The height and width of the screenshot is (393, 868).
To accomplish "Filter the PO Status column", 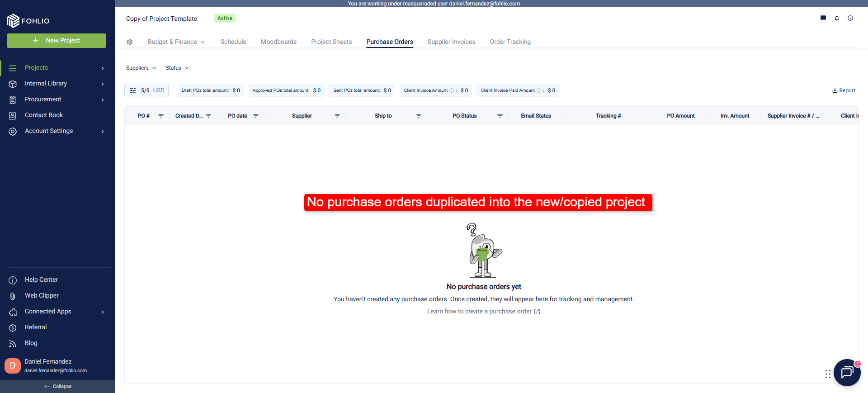I will tap(500, 116).
